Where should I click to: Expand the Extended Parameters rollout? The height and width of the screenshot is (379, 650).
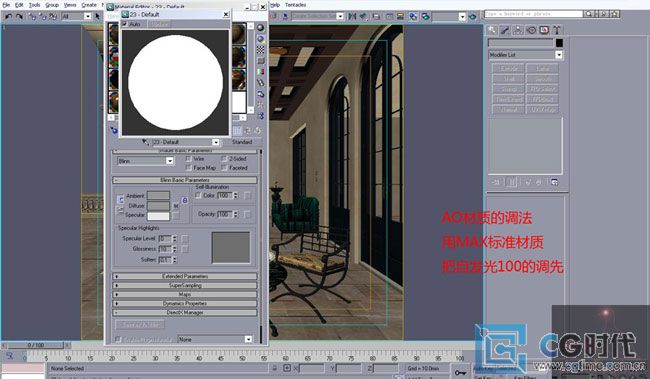[185, 276]
